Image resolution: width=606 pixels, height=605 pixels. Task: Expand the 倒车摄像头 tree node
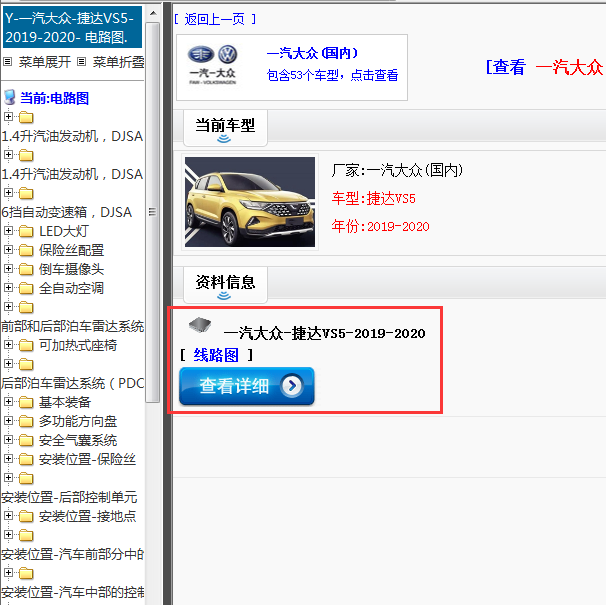click(8, 269)
